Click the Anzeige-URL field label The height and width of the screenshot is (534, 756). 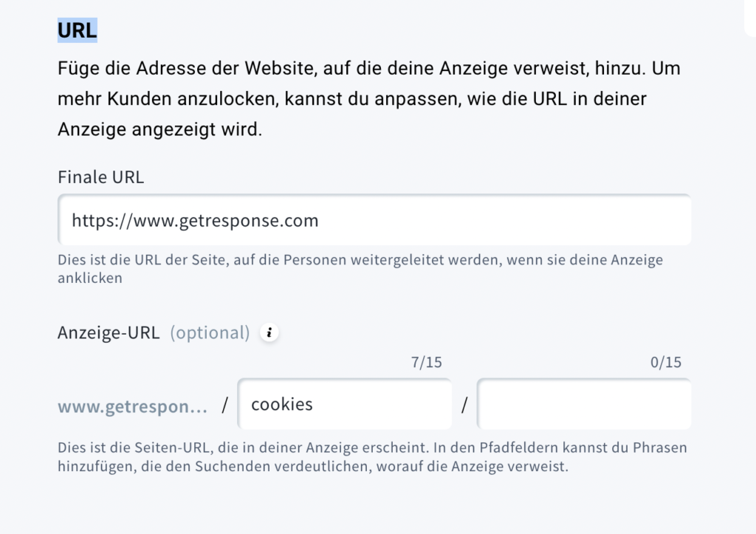(x=109, y=333)
